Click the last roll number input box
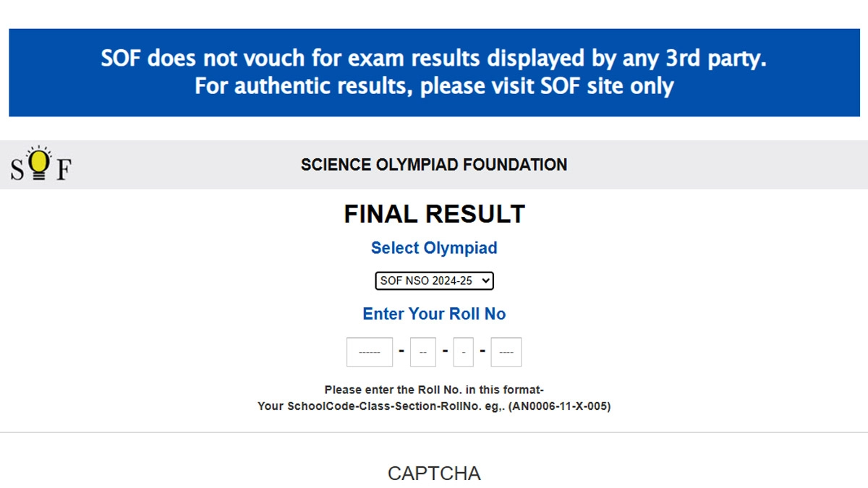Image resolution: width=868 pixels, height=488 pixels. 506,352
